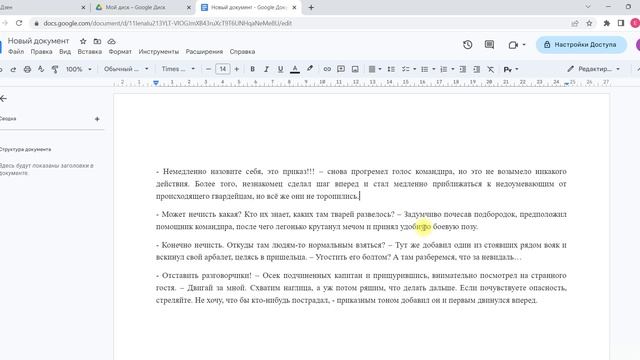
Task: Open the paragraph style Обычный dropdown
Action: click(126, 69)
